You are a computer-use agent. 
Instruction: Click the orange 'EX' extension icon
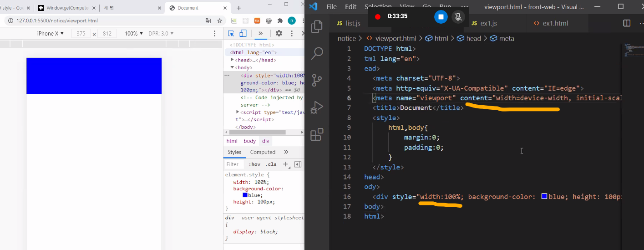click(257, 20)
